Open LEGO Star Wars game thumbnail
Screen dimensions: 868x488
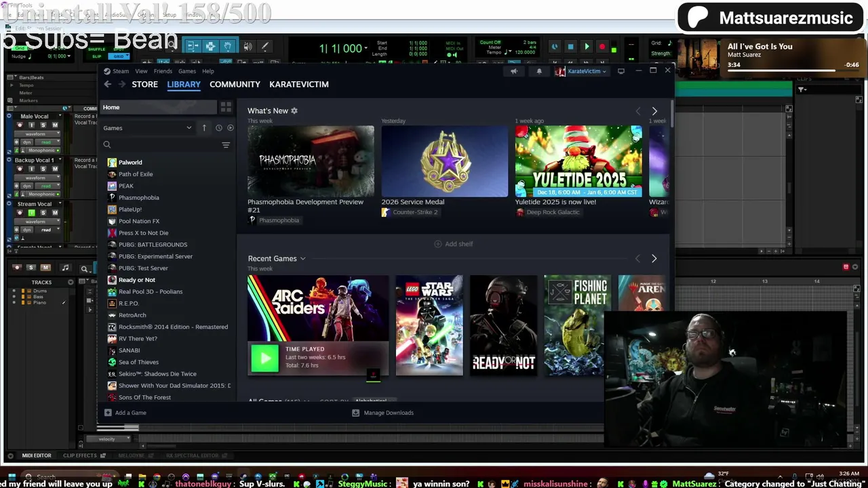tap(429, 325)
